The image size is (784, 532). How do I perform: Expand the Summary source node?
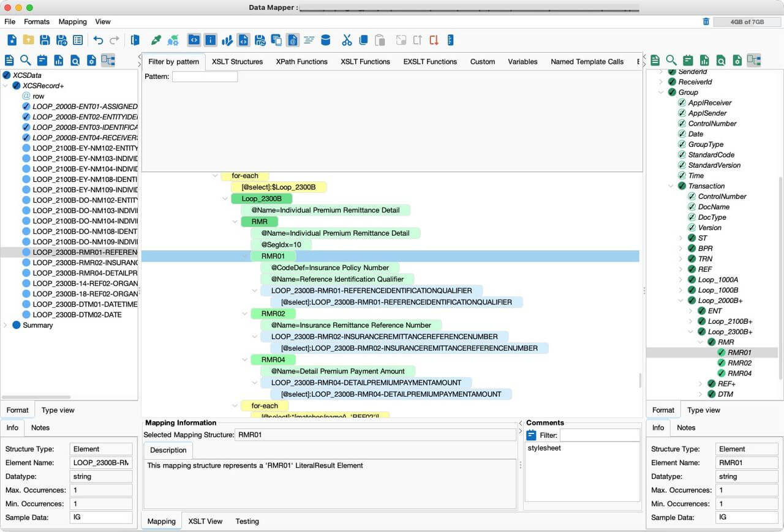click(x=6, y=325)
